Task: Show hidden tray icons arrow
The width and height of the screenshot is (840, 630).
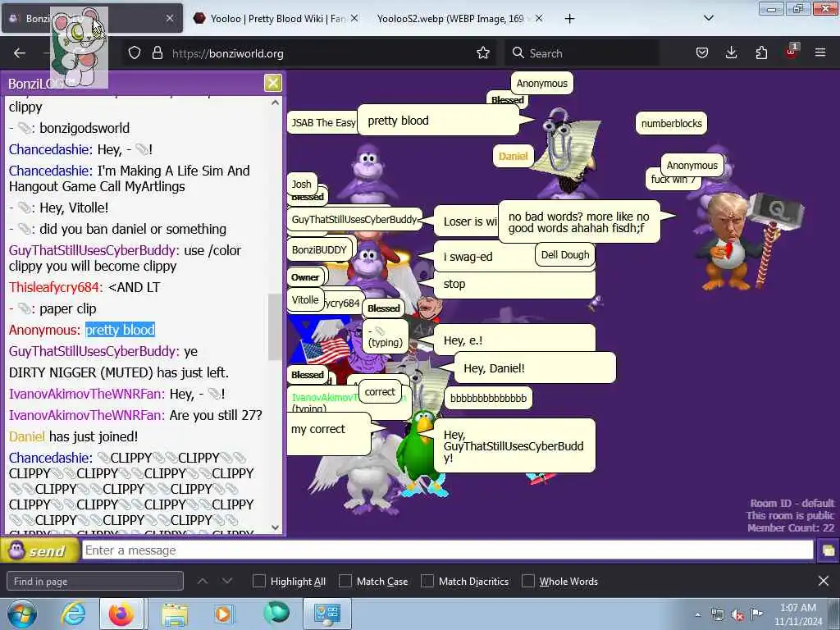Action: pyautogui.click(x=697, y=614)
